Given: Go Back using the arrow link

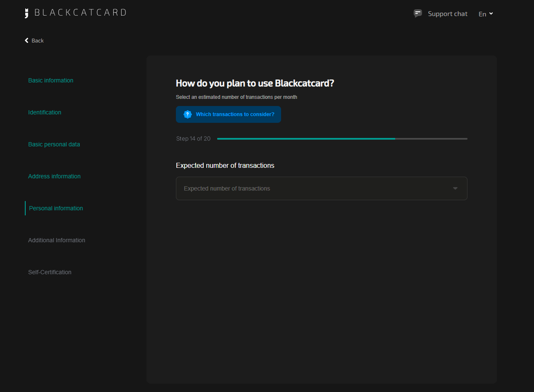Looking at the screenshot, I should coord(34,40).
